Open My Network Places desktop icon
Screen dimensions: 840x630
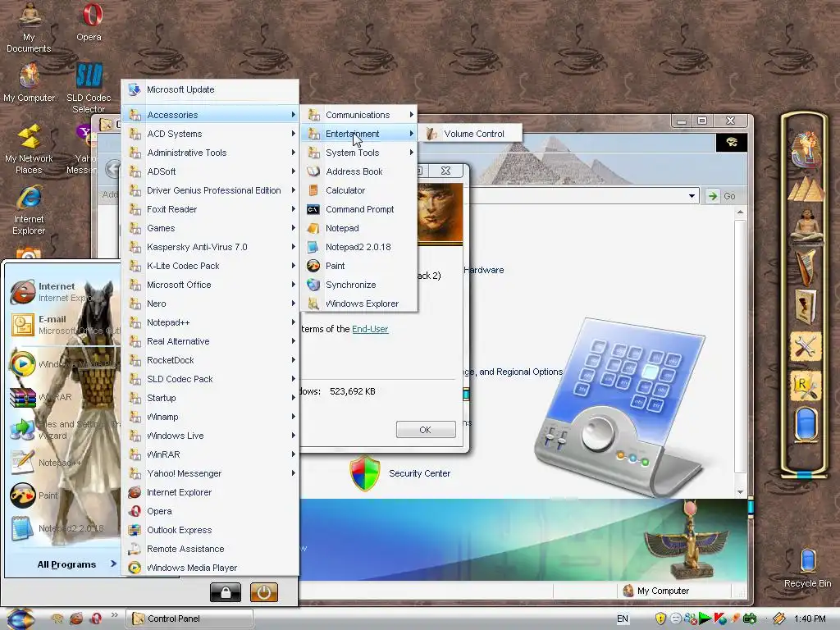click(x=29, y=148)
